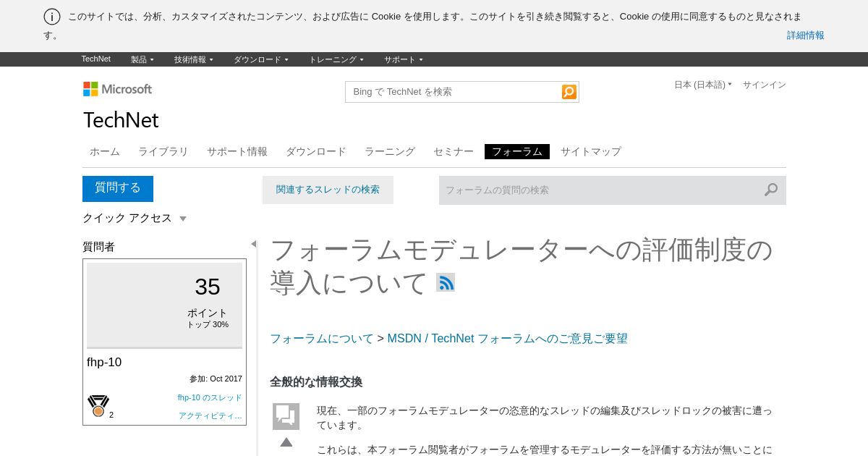Click the discussion speech bubble icon
The width and height of the screenshot is (868, 456).
[286, 416]
